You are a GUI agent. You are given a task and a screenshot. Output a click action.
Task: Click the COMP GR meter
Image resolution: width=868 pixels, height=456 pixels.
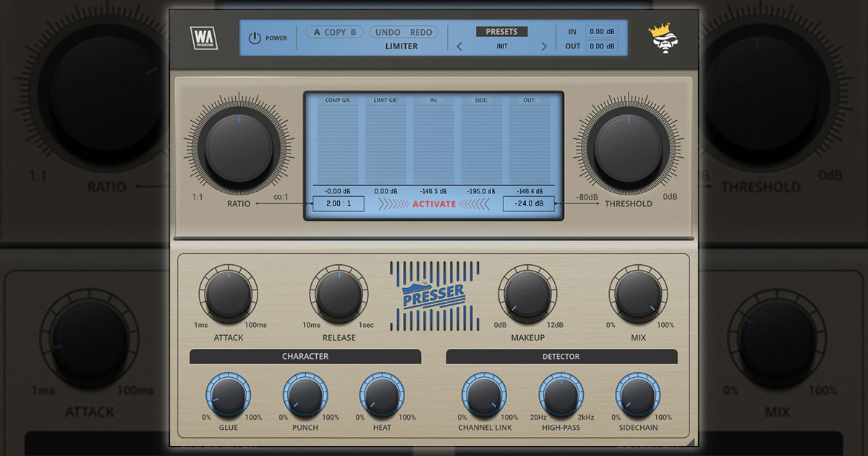338,141
